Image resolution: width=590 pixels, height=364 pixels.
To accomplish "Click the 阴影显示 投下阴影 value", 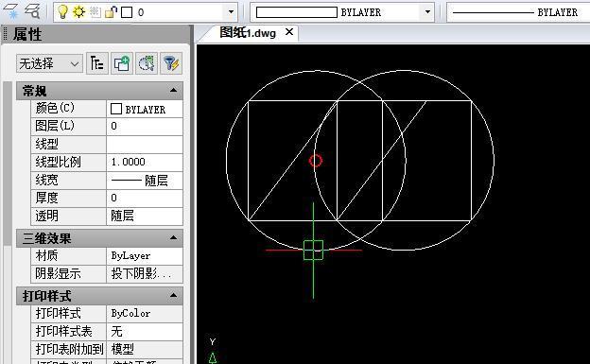I will [x=145, y=273].
